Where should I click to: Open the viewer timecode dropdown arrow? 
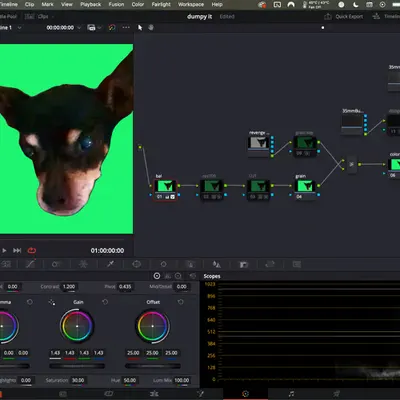pyautogui.click(x=79, y=28)
